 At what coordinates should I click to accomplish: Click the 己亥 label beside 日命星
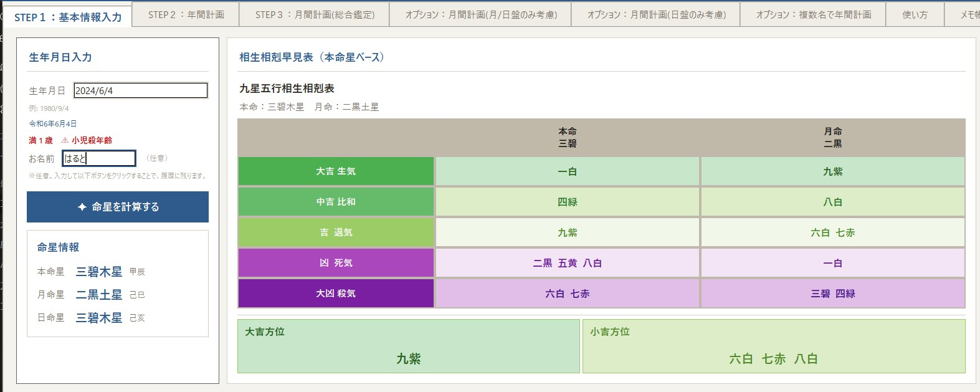pyautogui.click(x=137, y=318)
